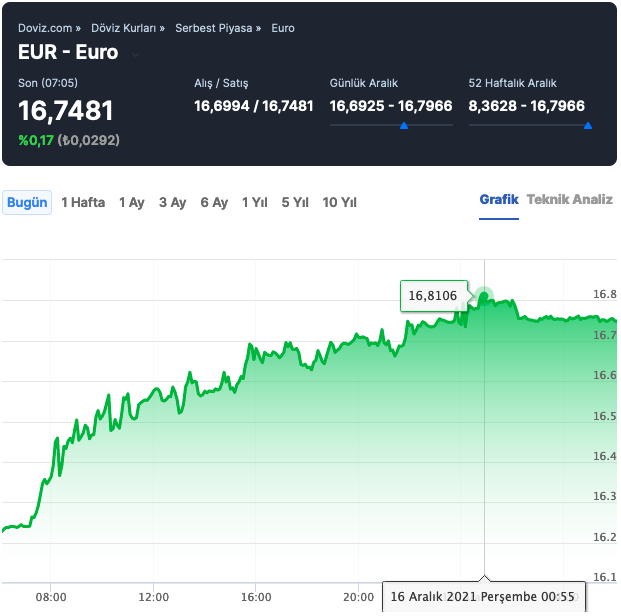Show the 10 Yıl chart range

pos(339,202)
